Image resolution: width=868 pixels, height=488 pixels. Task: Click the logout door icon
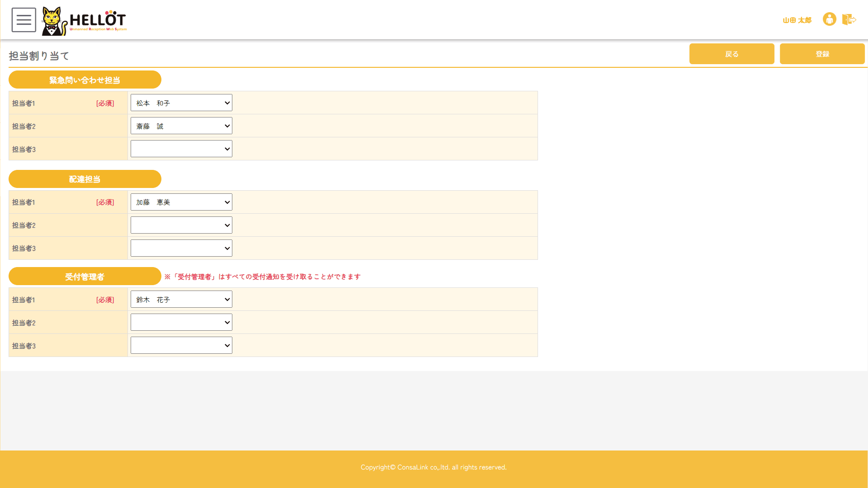849,19
